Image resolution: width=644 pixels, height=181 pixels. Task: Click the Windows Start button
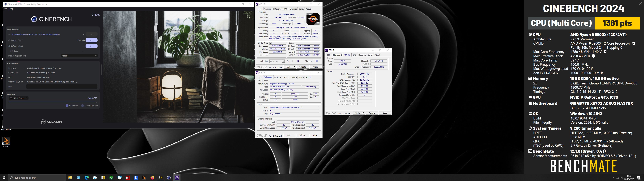coord(4,178)
